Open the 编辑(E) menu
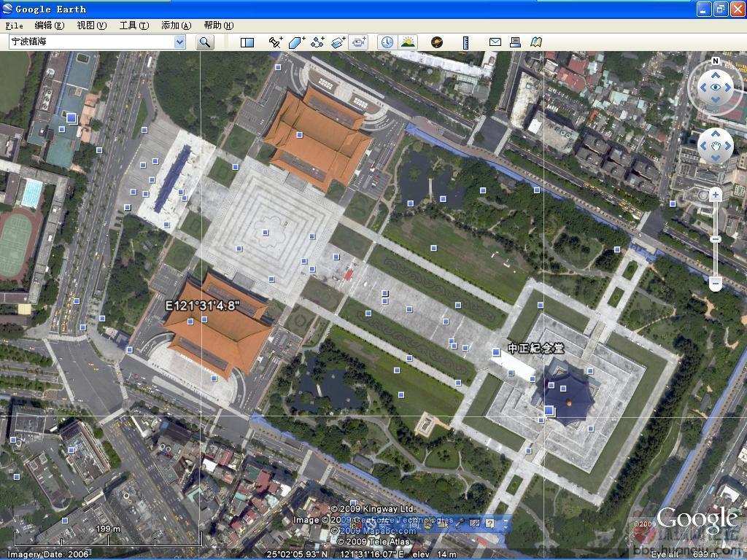747x560 pixels. point(50,26)
